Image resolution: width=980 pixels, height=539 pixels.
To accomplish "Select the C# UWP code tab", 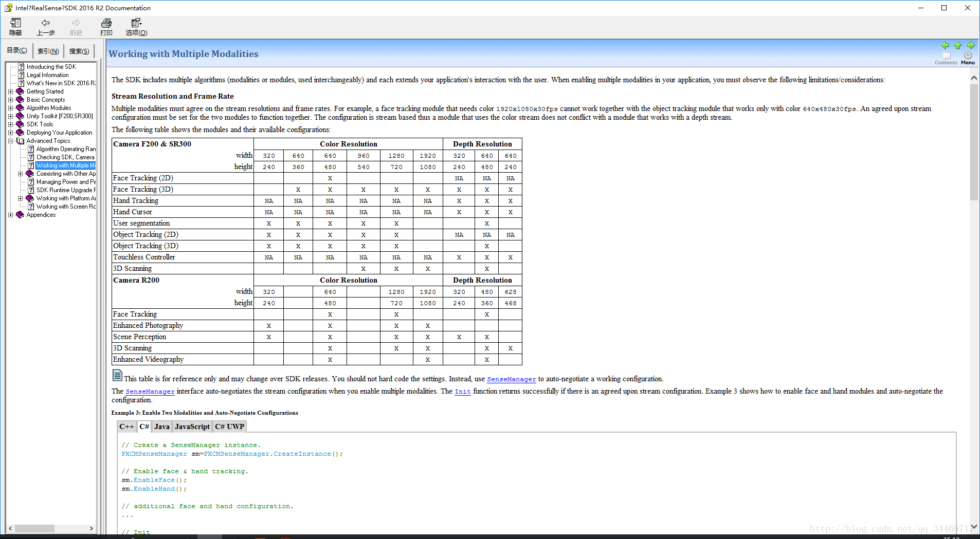I will 229,426.
